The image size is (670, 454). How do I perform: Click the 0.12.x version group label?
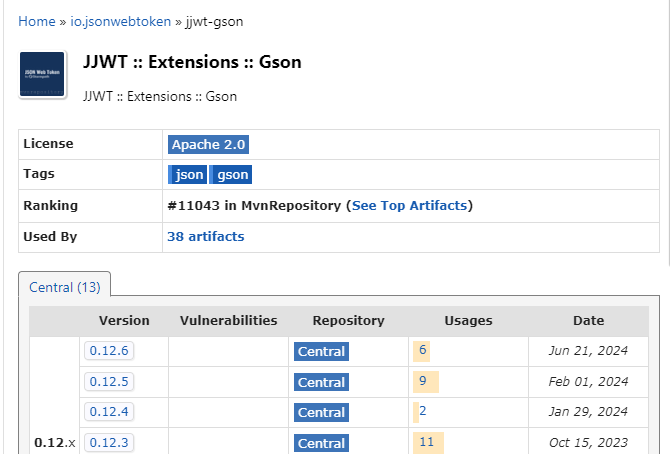click(x=55, y=443)
